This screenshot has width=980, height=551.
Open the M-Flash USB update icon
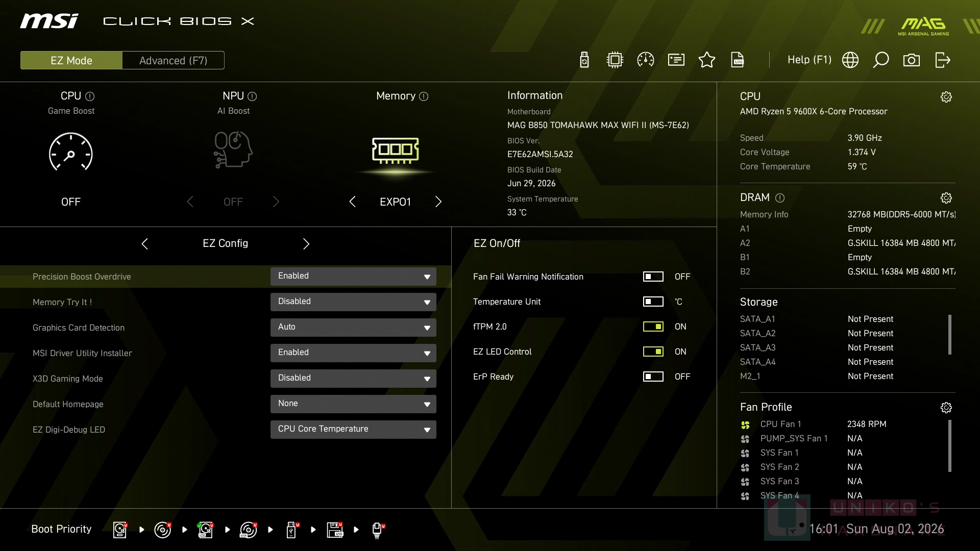click(x=584, y=60)
